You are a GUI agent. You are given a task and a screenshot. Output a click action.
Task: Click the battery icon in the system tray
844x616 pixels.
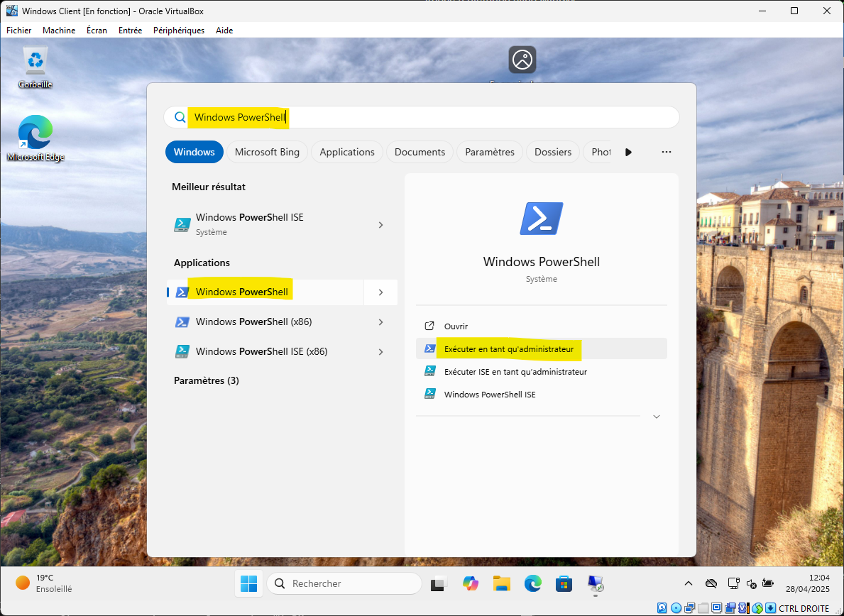click(769, 583)
